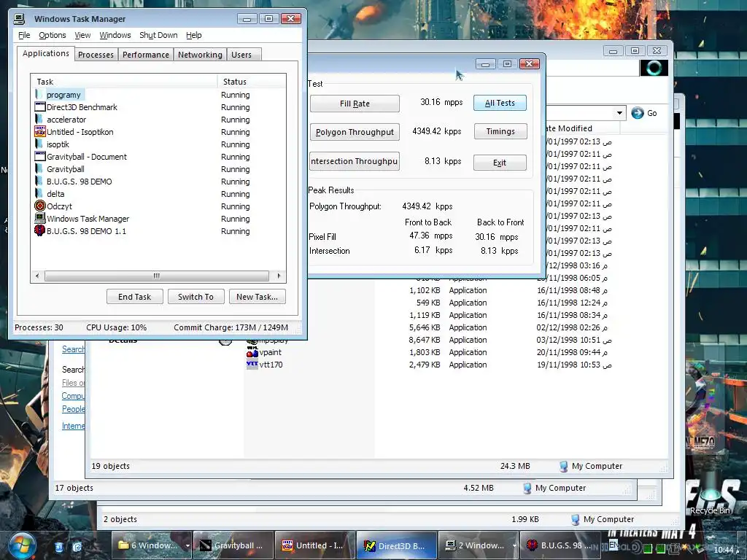
Task: Click the New Task... button
Action: [258, 297]
